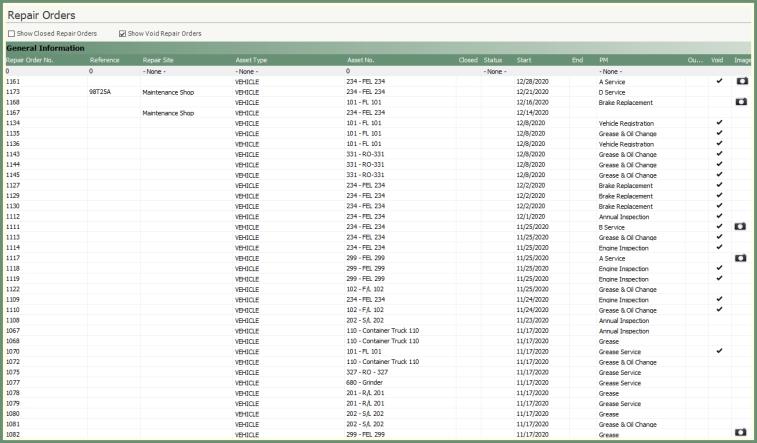Open Repair Site filter set to None

coord(184,71)
